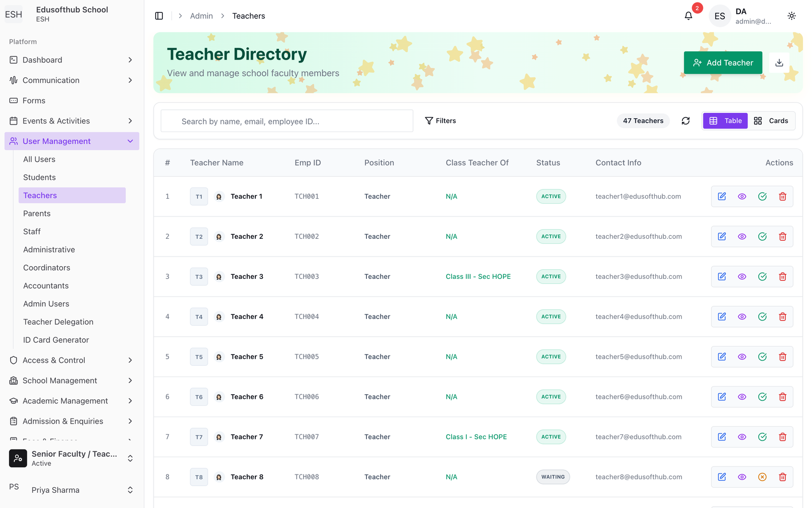
Task: Expand the Communication section
Action: pos(72,80)
